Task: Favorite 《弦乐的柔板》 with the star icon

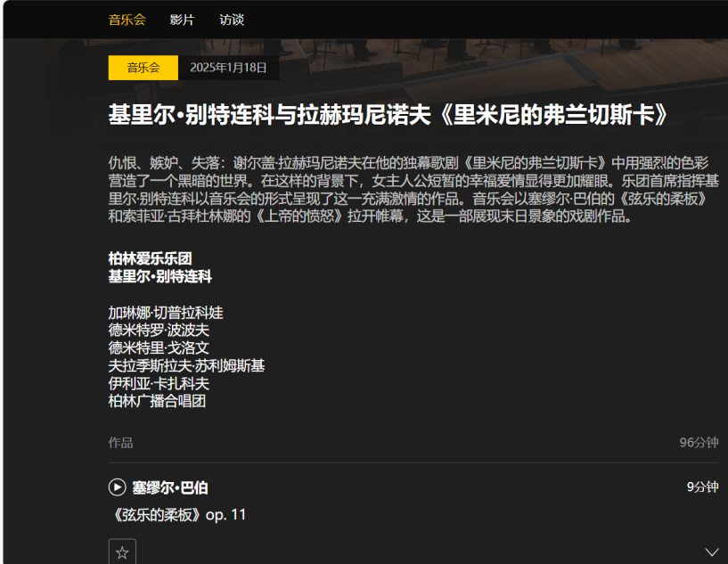Action: pos(122,552)
